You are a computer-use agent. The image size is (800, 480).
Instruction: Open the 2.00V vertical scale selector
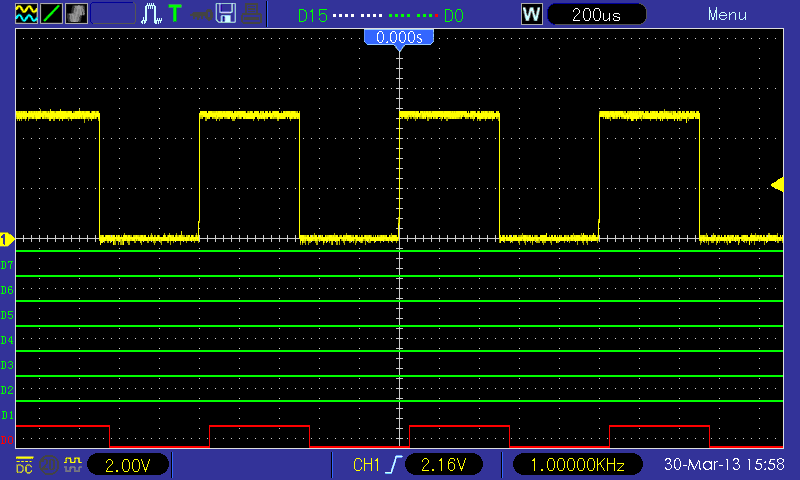[x=128, y=465]
